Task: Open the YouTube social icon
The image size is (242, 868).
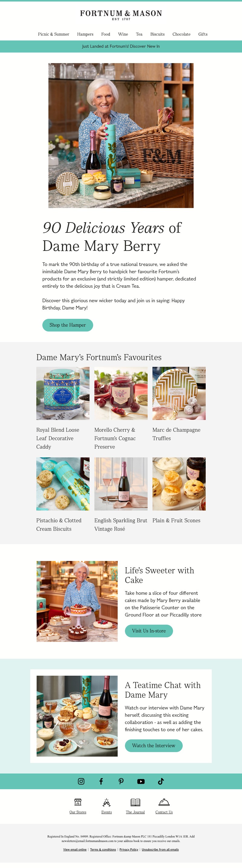Action: (x=141, y=781)
